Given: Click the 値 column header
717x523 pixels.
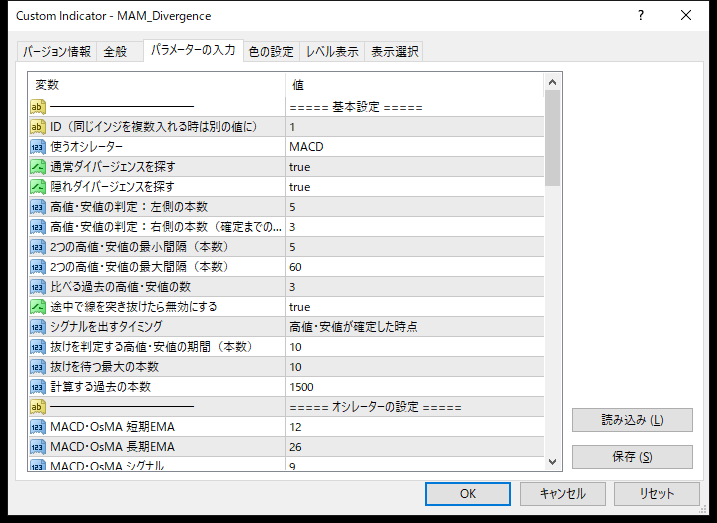Looking at the screenshot, I should pyautogui.click(x=415, y=85).
